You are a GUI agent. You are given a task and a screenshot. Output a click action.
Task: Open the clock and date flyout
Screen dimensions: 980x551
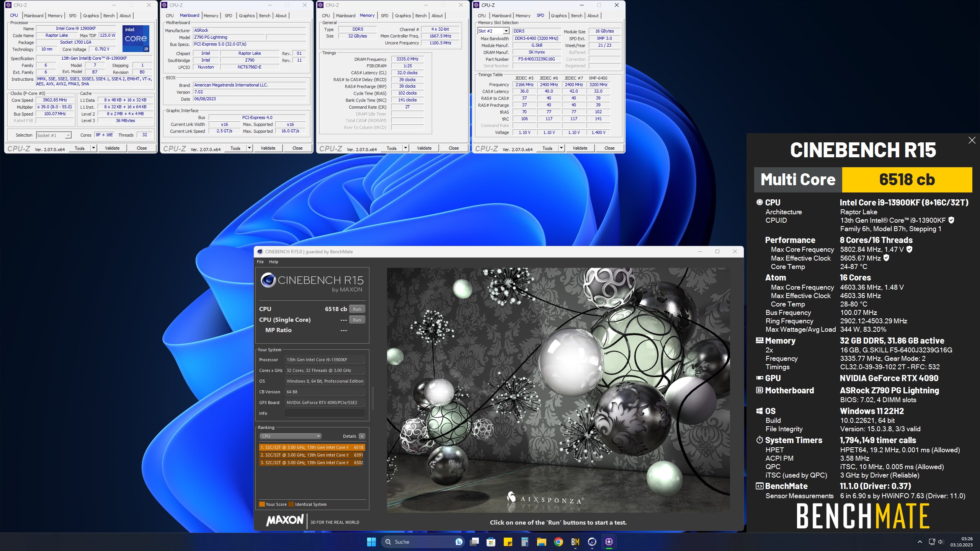coord(962,542)
